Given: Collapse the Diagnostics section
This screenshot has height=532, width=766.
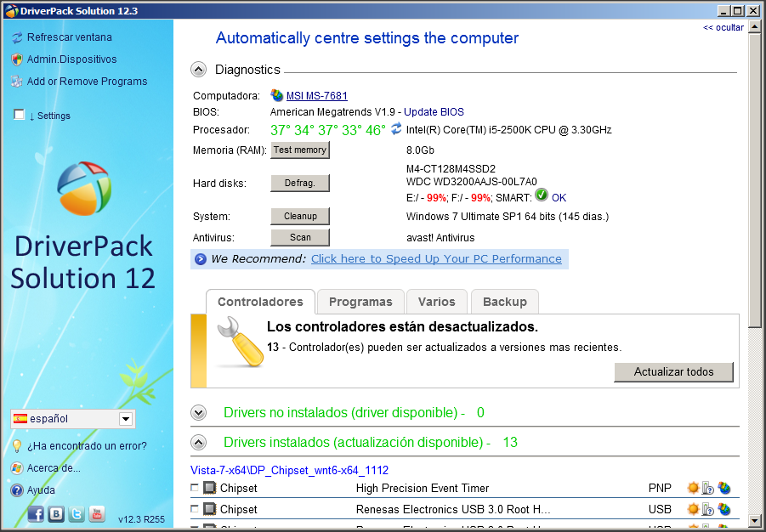Looking at the screenshot, I should [x=198, y=70].
